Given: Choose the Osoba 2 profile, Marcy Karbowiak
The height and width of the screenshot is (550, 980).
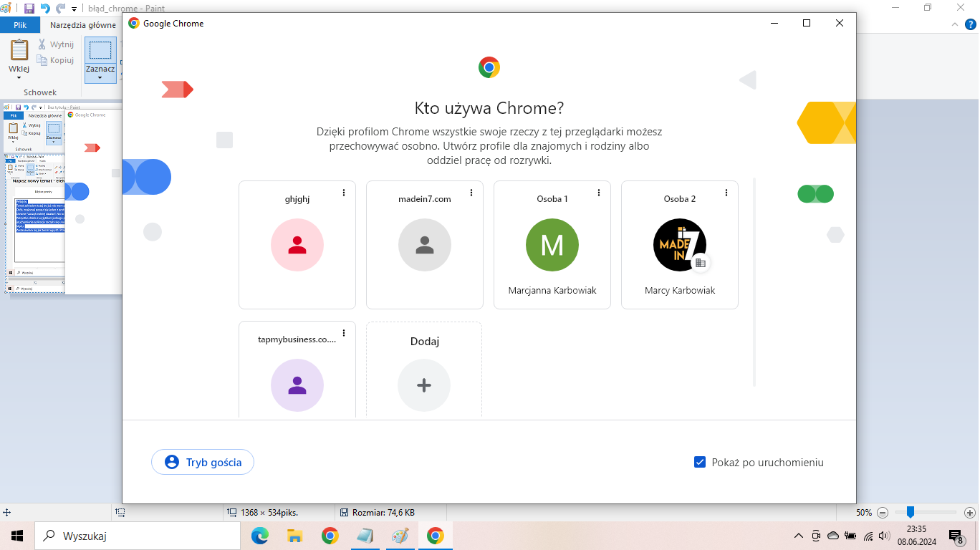Looking at the screenshot, I should click(x=680, y=245).
